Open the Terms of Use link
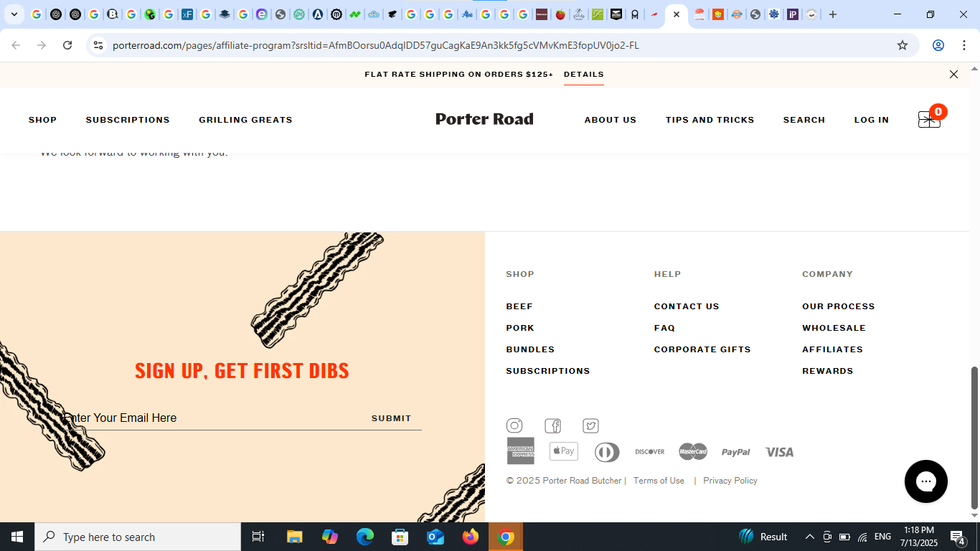Screen dimensions: 980x551 (659, 481)
